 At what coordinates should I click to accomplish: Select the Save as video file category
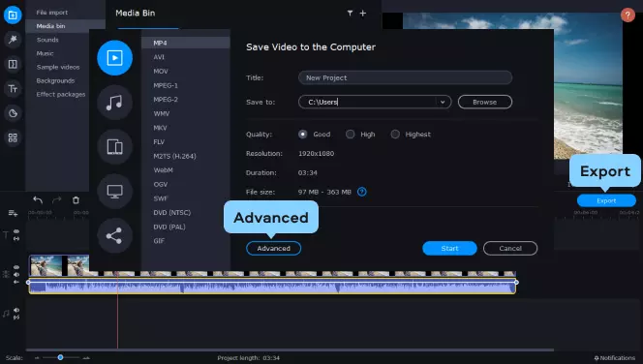[115, 58]
